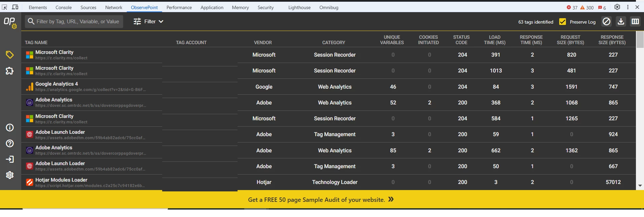Image resolution: width=644 pixels, height=217 pixels.
Task: Open the ObservePoint settings gear in sidebar
Action: coord(10,175)
